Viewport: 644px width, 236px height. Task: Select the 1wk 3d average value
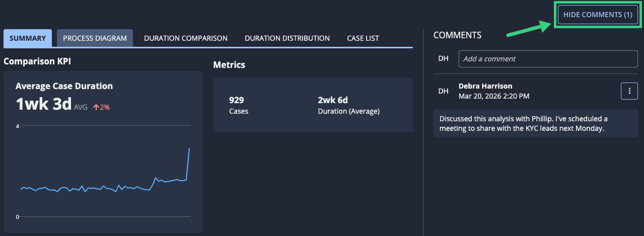(x=43, y=104)
